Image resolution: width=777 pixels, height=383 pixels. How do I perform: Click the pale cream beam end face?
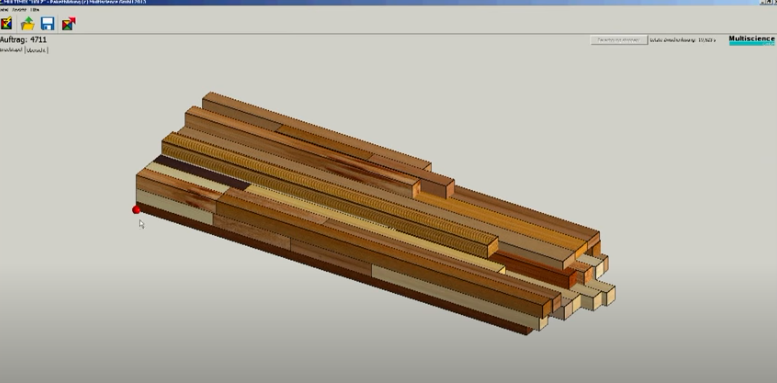point(610,295)
